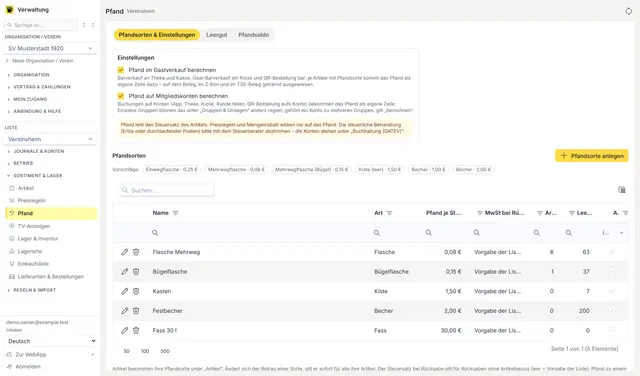Open the Deutsch language dropdown
This screenshot has width=640, height=376.
51,341
